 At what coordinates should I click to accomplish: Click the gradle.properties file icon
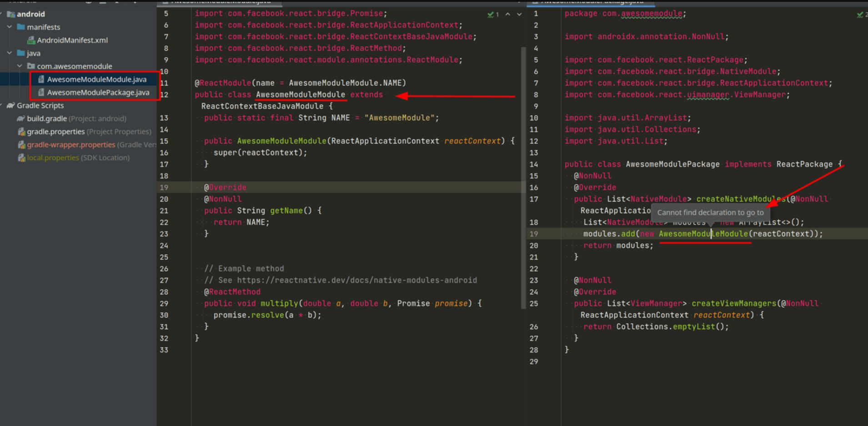[x=20, y=132]
